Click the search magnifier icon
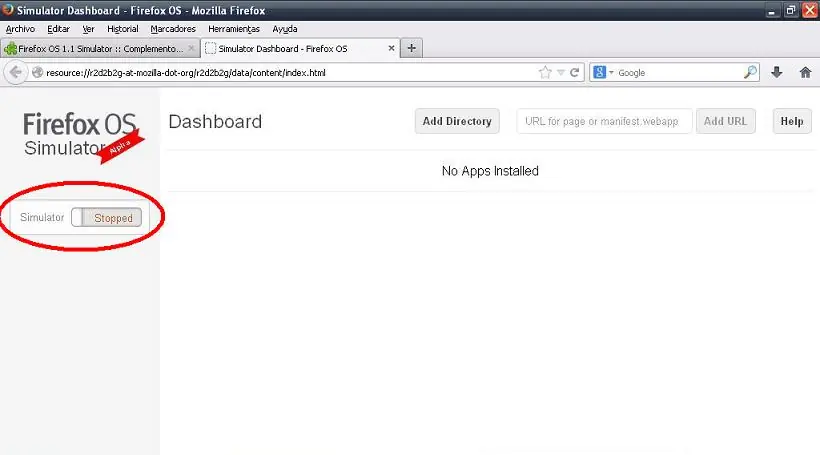 point(750,72)
